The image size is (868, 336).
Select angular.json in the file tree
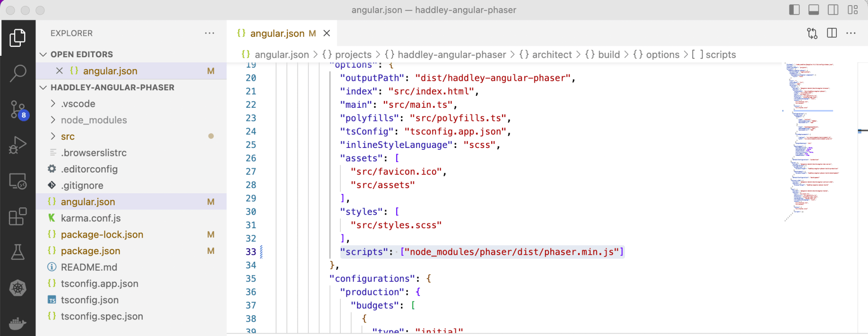(x=131, y=202)
